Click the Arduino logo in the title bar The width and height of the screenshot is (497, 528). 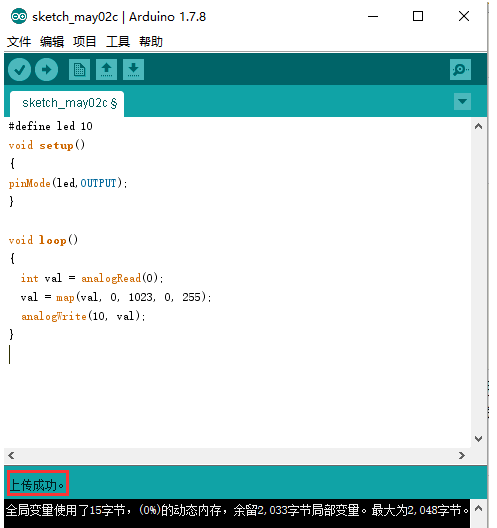coord(19,16)
